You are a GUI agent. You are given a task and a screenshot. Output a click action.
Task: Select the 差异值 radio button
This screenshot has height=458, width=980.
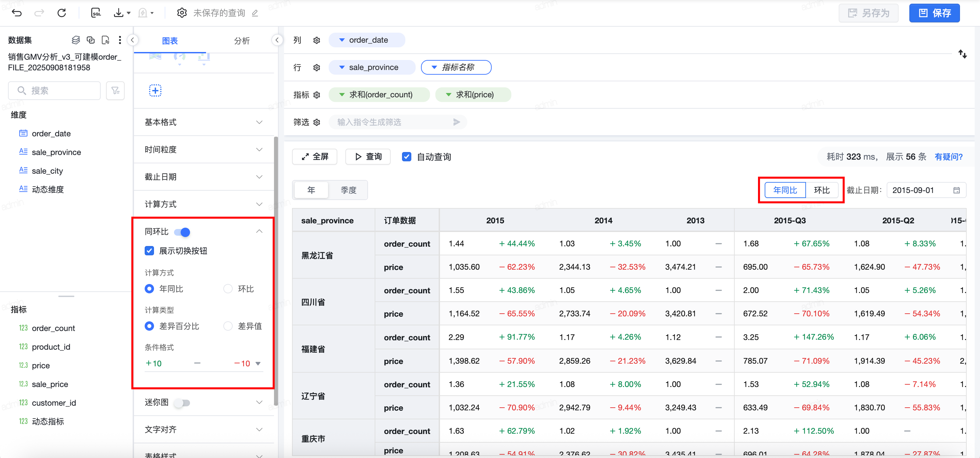pos(228,326)
